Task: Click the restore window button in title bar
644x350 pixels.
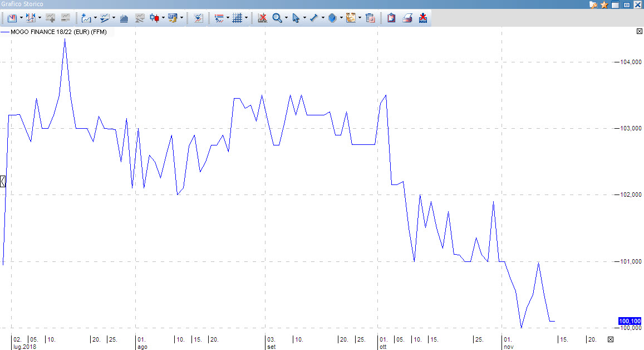Action: point(627,5)
